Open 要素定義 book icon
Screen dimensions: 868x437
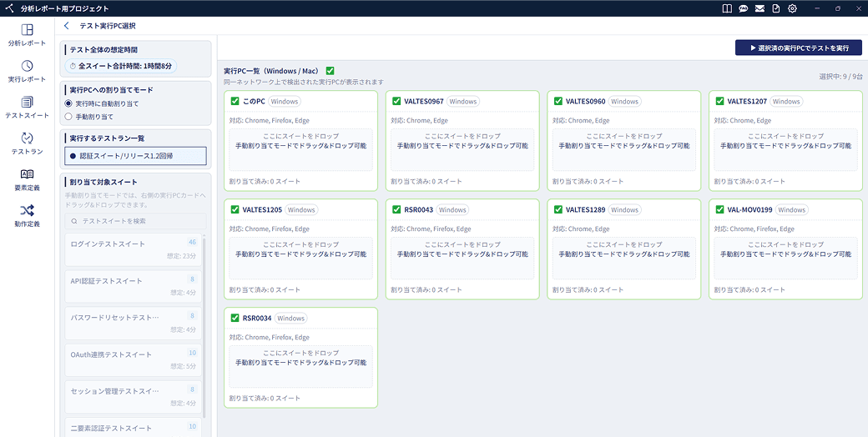tap(27, 174)
